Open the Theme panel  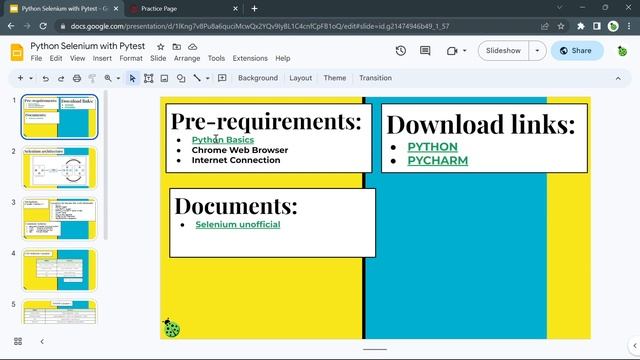335,78
